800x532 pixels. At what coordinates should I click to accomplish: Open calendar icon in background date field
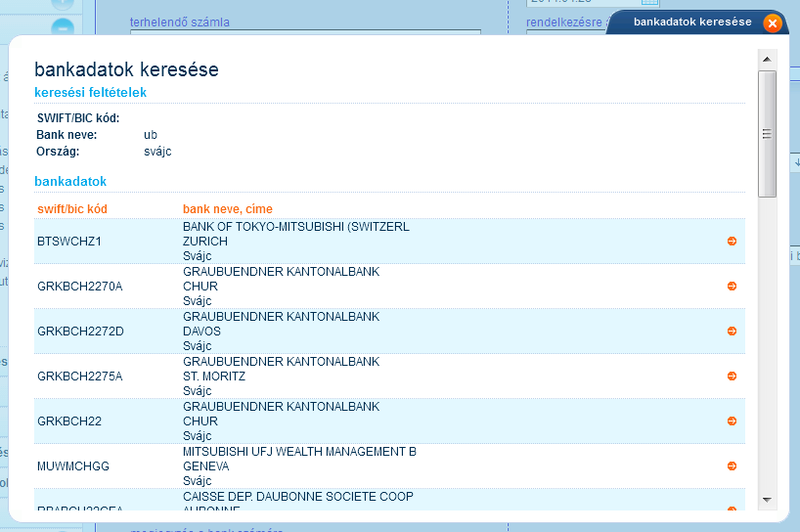point(649,2)
